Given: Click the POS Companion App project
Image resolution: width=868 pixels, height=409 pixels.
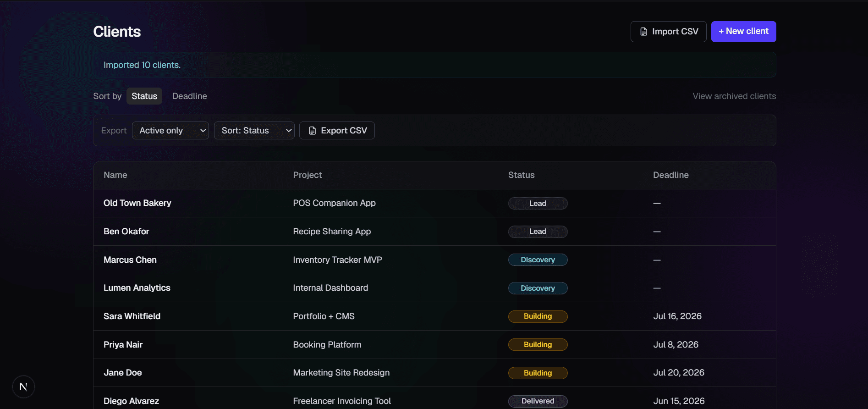Looking at the screenshot, I should (x=335, y=203).
